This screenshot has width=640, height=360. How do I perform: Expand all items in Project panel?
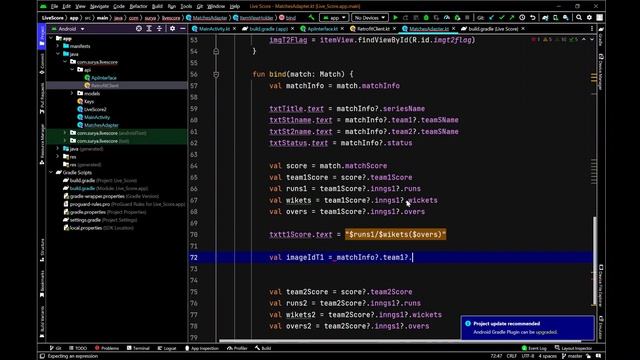[149, 29]
